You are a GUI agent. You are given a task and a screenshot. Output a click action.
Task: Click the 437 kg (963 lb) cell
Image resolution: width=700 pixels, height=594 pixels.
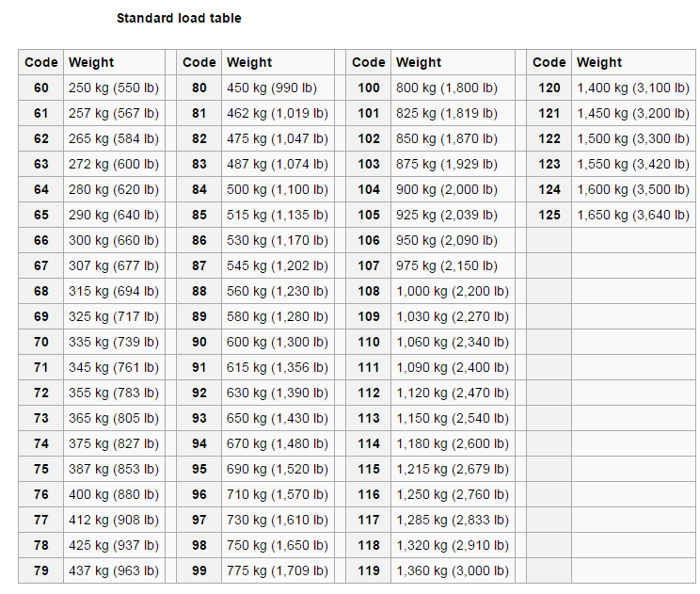[x=114, y=570]
